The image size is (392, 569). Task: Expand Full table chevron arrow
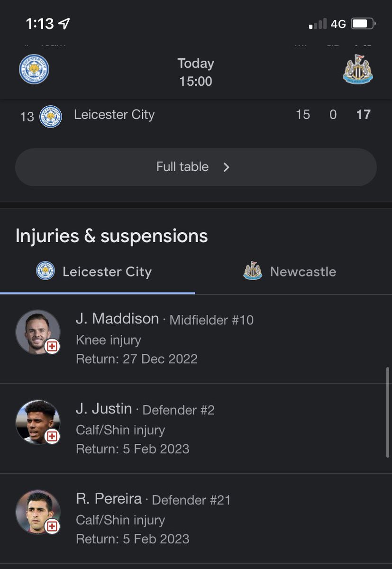[227, 167]
